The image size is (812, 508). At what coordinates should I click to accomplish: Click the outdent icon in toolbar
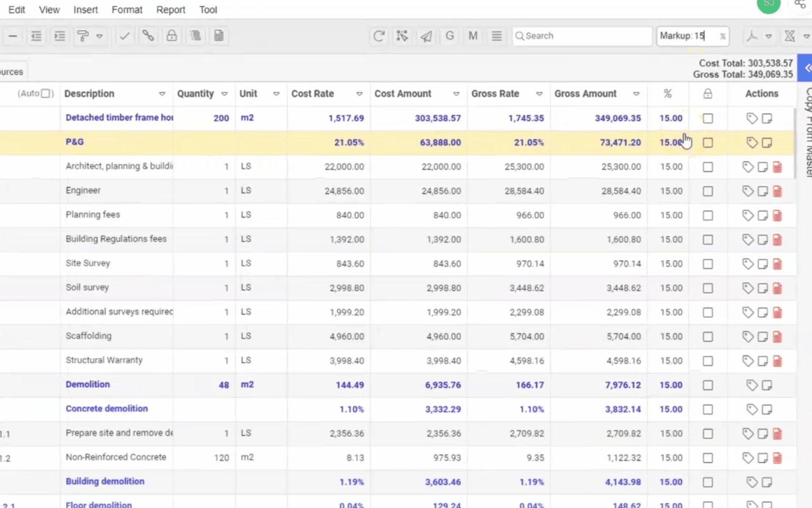click(36, 36)
